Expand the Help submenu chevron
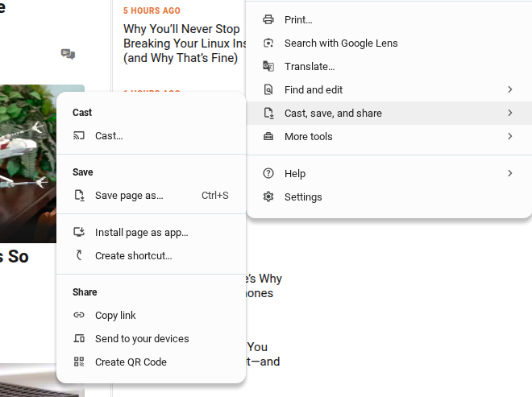Screen dimensions: 532x397 click(x=510, y=173)
